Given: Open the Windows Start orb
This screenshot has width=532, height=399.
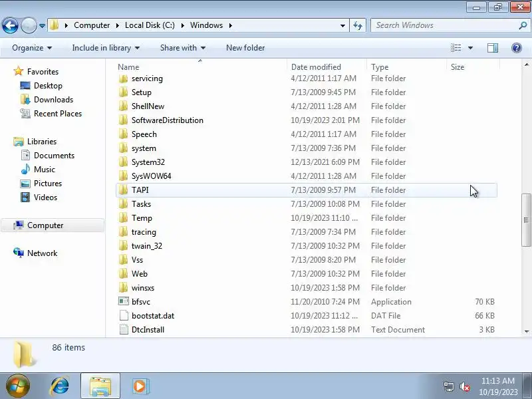Looking at the screenshot, I should 17,386.
